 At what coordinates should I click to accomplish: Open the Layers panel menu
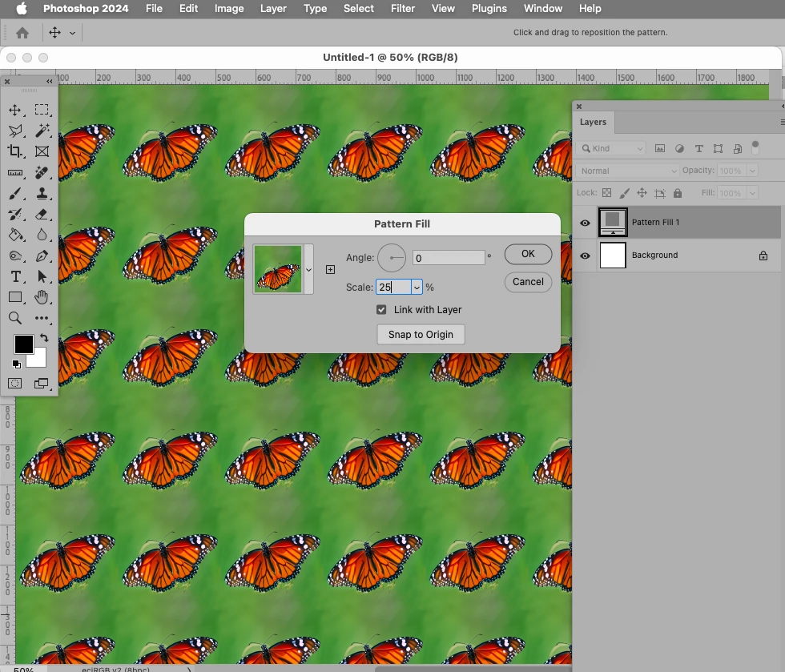pos(782,123)
